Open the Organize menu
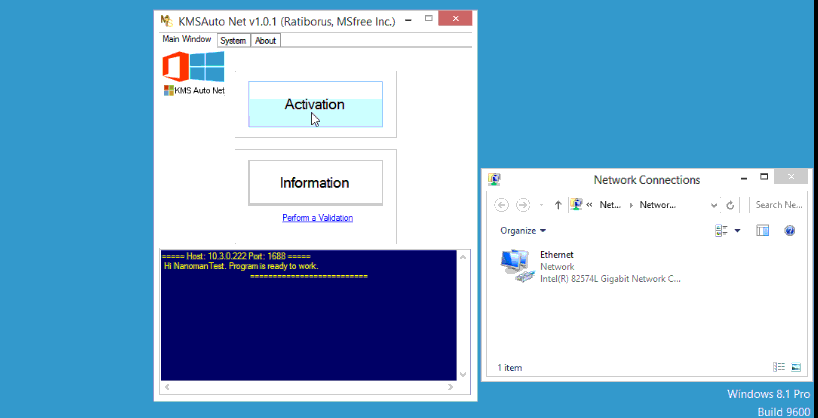 (x=523, y=231)
